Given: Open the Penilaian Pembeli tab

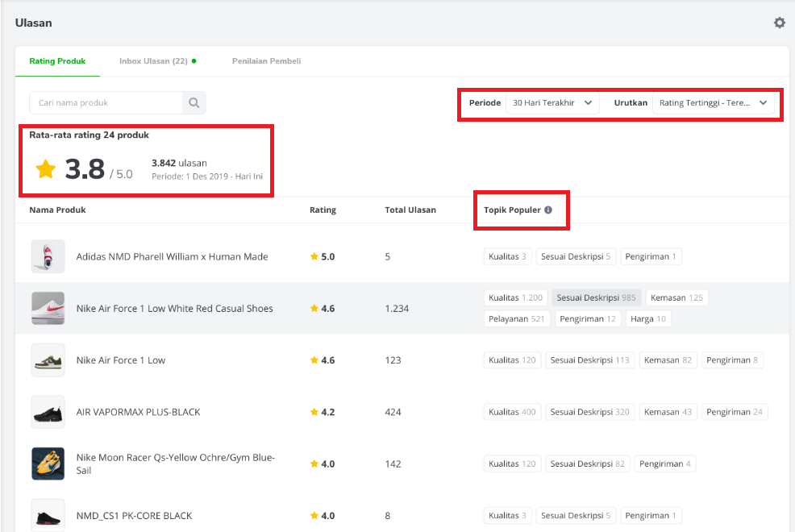Looking at the screenshot, I should point(266,61).
